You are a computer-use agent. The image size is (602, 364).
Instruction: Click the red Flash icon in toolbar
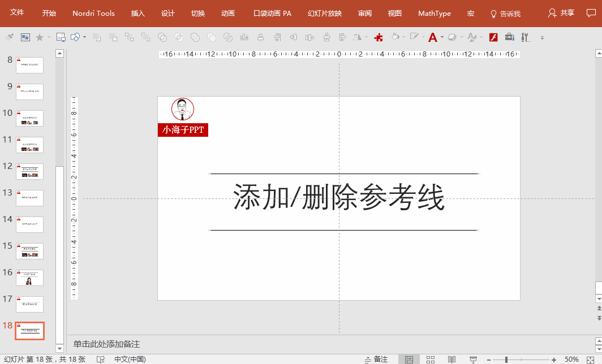493,37
